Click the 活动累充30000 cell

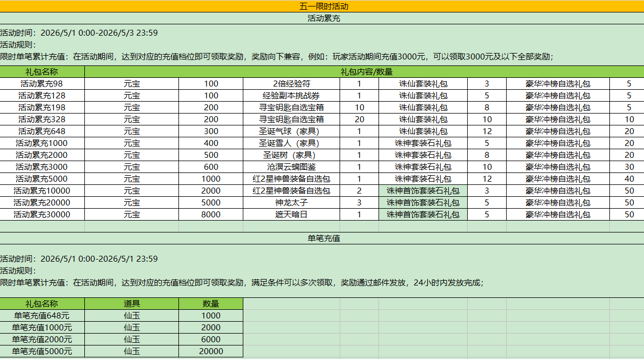[x=42, y=215]
